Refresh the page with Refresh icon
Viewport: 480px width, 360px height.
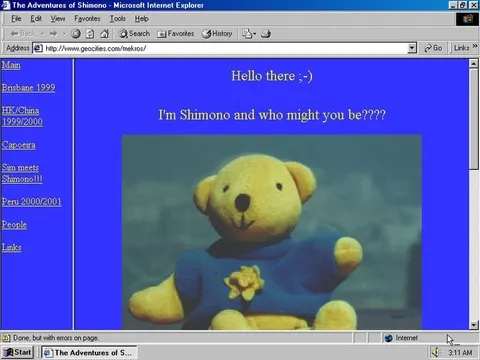click(x=90, y=34)
